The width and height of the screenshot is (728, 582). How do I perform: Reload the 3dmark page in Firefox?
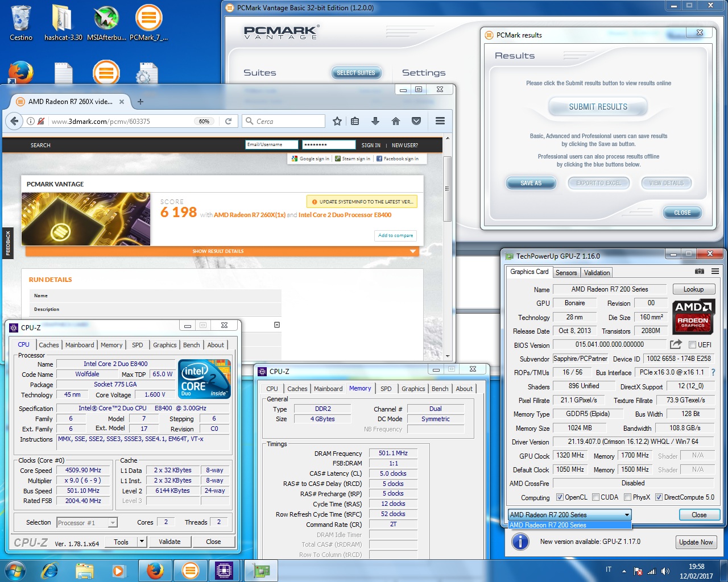click(x=228, y=121)
